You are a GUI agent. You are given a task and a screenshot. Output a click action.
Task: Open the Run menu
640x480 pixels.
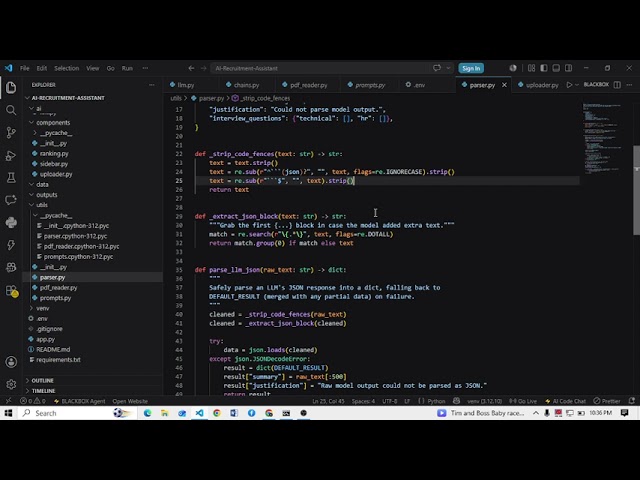[127, 68]
